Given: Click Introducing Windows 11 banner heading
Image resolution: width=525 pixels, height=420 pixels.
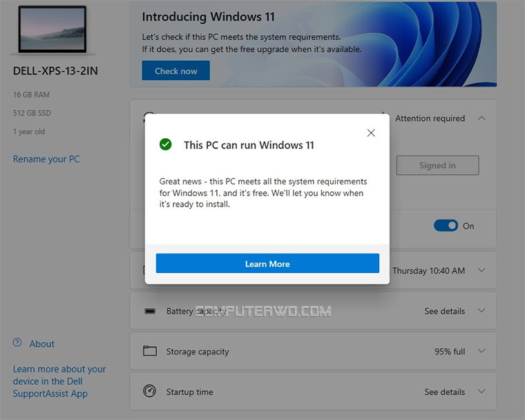Looking at the screenshot, I should pos(208,17).
